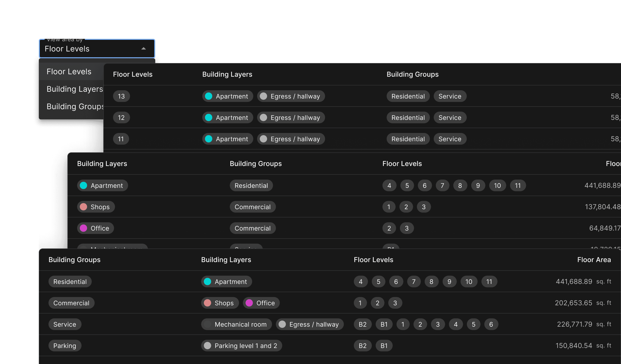The width and height of the screenshot is (621, 364).
Task: Select Floor Levels in dropdown list
Action: pos(69,72)
